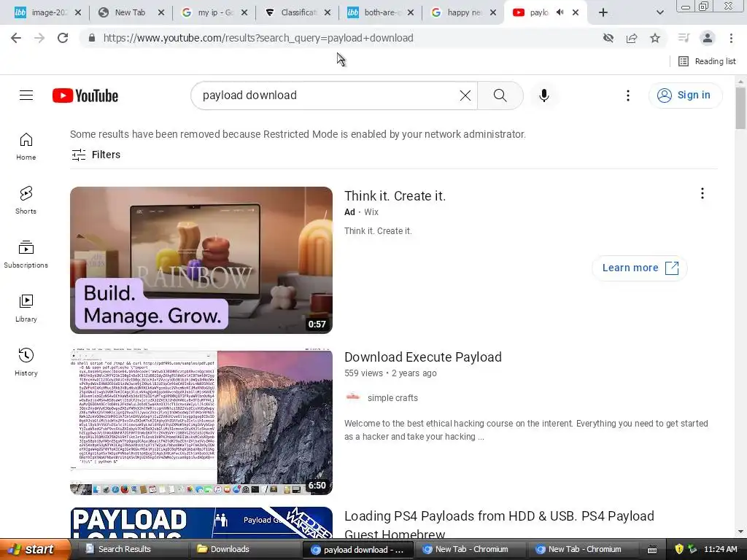The width and height of the screenshot is (747, 560).
Task: Open the 'Download Execute Payload' title link
Action: click(x=422, y=357)
